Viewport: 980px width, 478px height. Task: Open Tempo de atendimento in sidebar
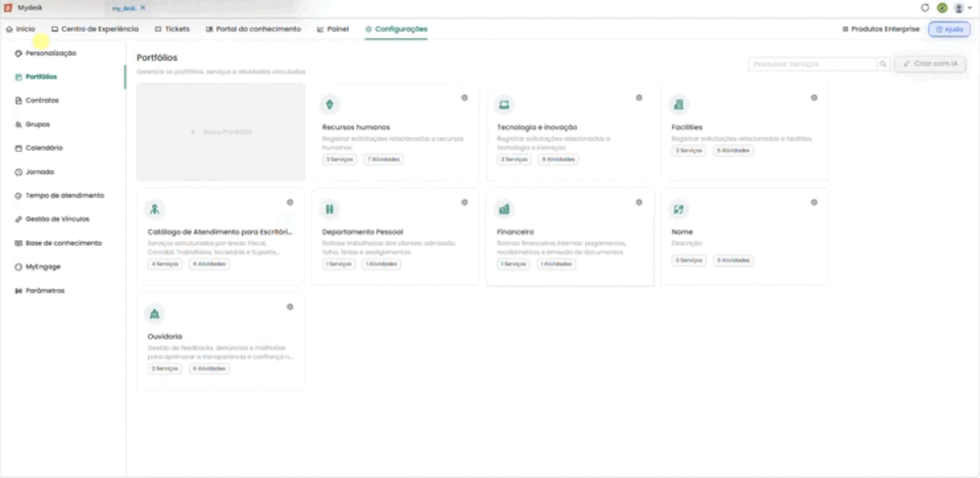[60, 196]
